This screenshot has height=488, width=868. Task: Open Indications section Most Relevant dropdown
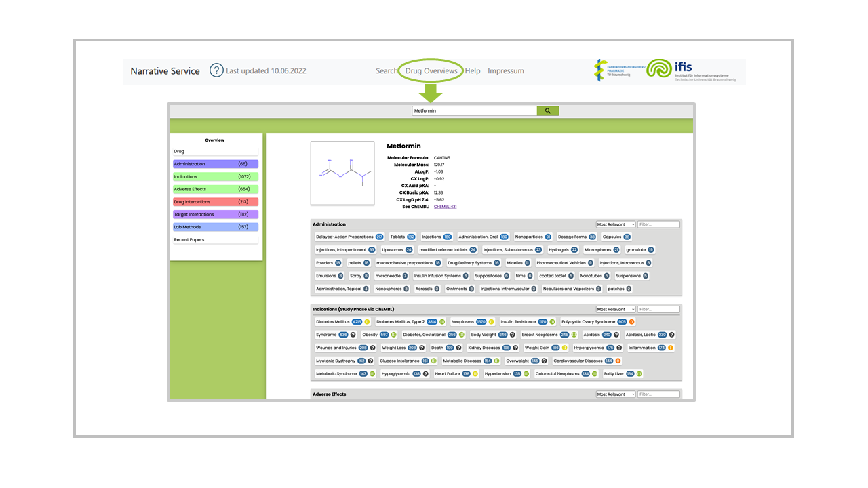coord(615,309)
